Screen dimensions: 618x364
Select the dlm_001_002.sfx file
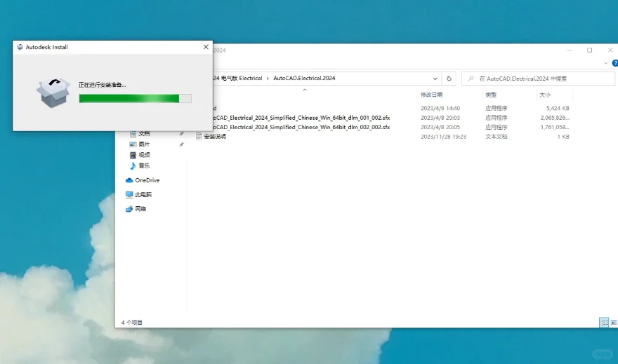pyautogui.click(x=301, y=118)
